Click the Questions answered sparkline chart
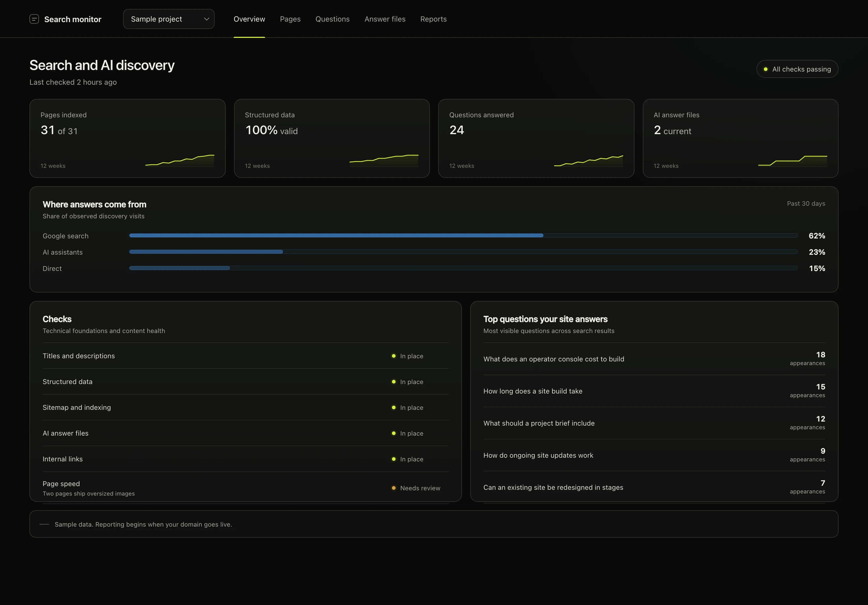The height and width of the screenshot is (605, 868). tap(589, 160)
